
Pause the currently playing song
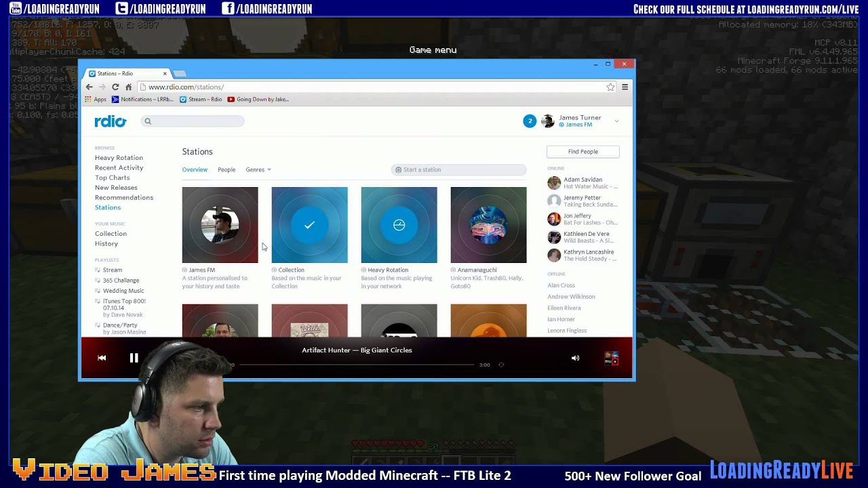point(134,358)
